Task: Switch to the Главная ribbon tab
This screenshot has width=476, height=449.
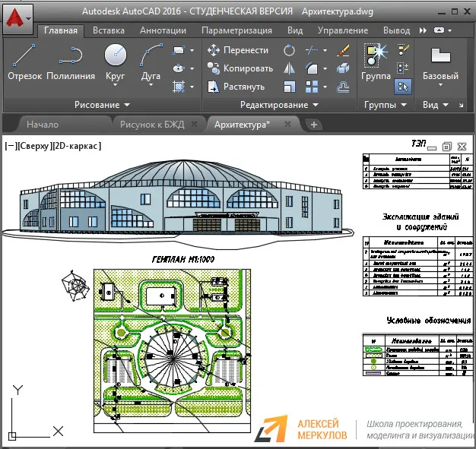Action: [61, 30]
